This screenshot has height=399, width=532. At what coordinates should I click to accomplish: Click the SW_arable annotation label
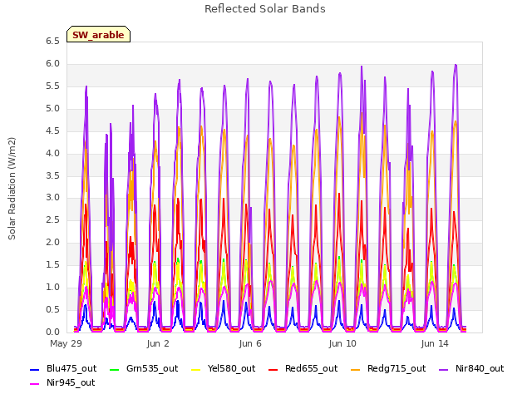98,34
